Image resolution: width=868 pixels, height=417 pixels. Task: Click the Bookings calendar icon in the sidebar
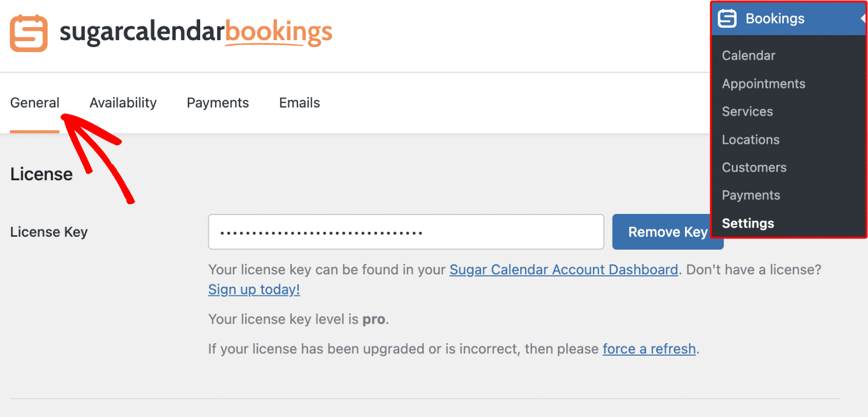pos(727,18)
